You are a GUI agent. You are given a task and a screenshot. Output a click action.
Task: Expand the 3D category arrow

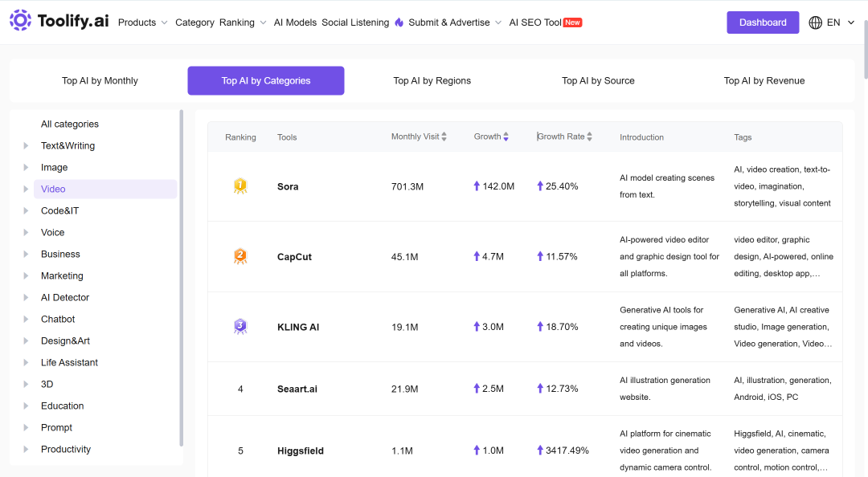(26, 384)
